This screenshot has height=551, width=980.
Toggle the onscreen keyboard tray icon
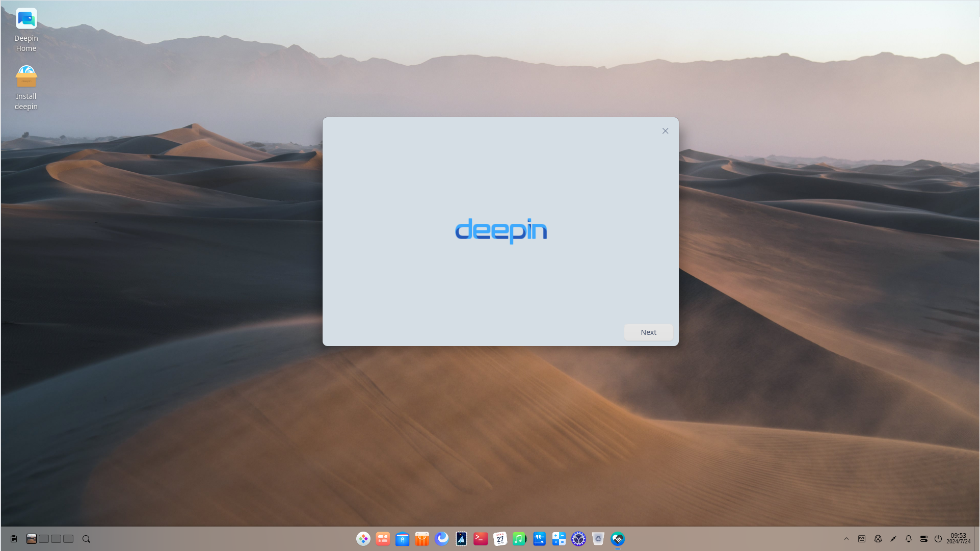(x=862, y=539)
